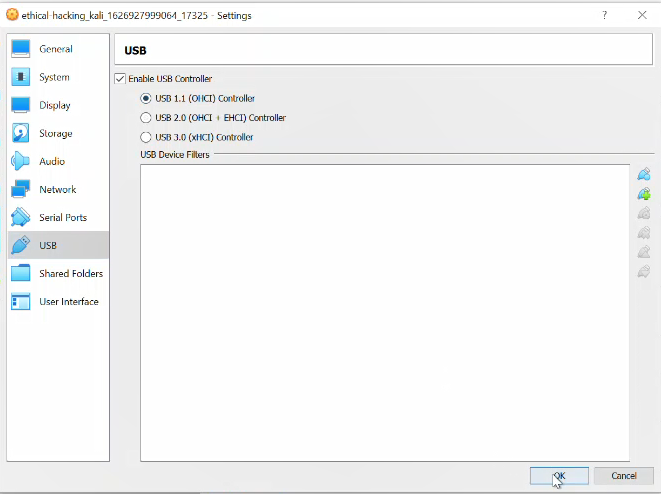The image size is (661, 494).
Task: Switch to the Audio settings
Action: tap(58, 161)
